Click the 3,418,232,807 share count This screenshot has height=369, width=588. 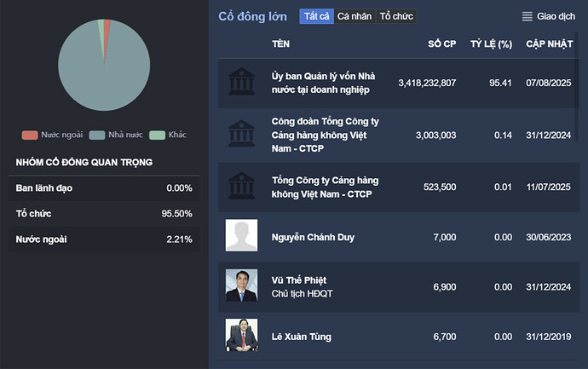(x=427, y=83)
